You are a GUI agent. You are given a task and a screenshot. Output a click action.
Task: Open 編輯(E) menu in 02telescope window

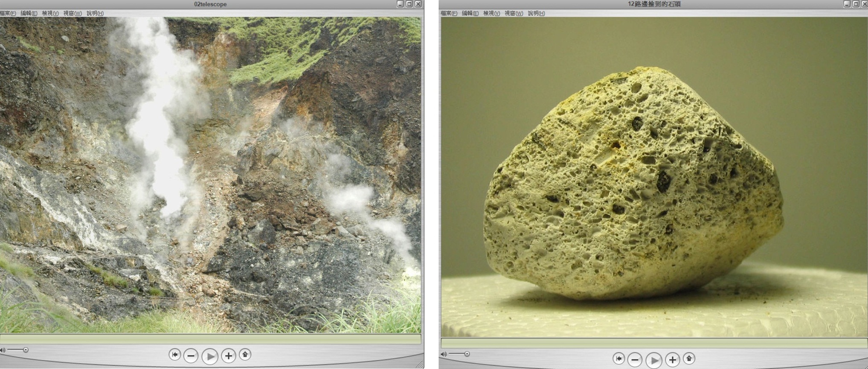tap(29, 13)
